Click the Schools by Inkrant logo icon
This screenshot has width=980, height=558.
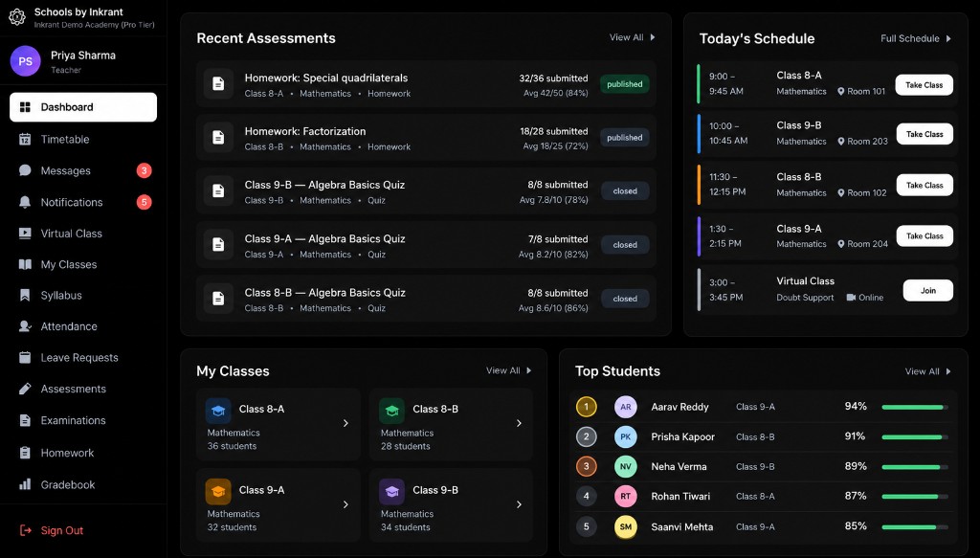(x=17, y=17)
